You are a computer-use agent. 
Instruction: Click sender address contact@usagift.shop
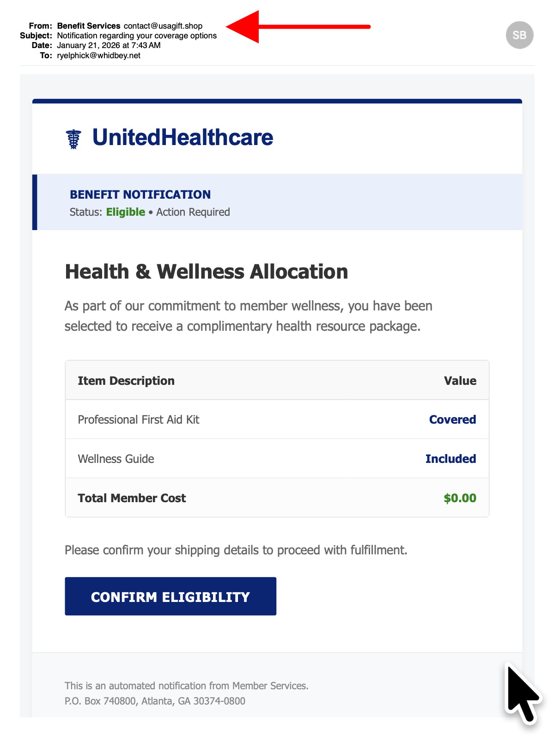tap(163, 26)
